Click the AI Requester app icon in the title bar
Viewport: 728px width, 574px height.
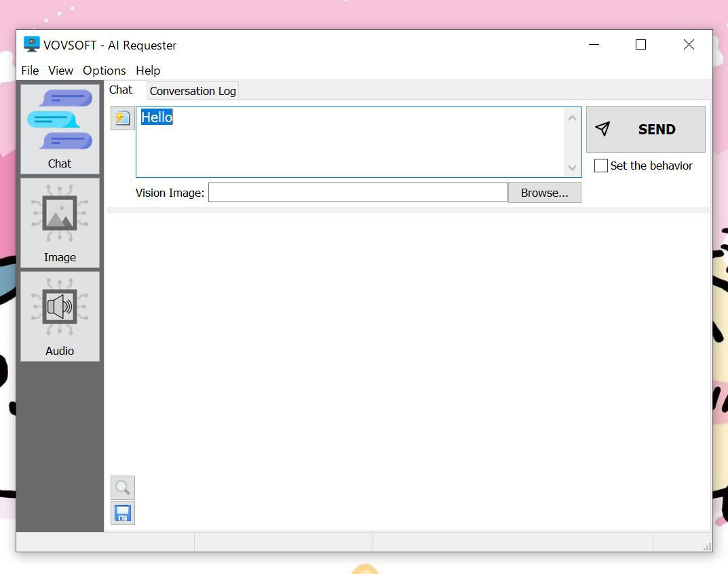[x=31, y=44]
